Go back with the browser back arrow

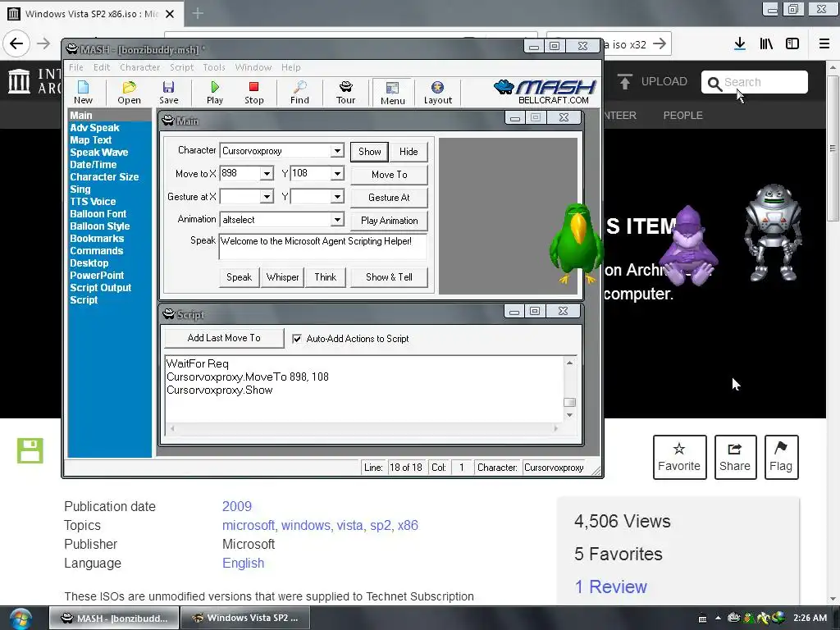pyautogui.click(x=16, y=43)
